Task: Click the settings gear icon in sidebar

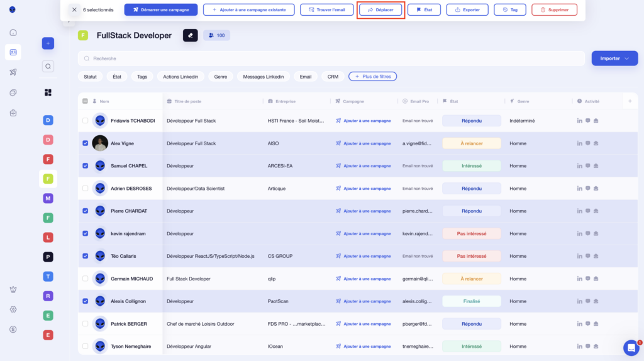Action: pyautogui.click(x=13, y=309)
